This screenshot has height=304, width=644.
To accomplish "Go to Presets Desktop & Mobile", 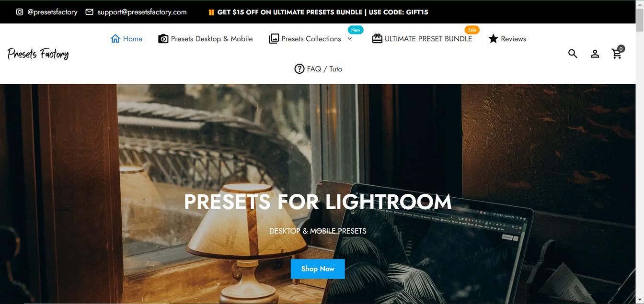I will tap(212, 39).
